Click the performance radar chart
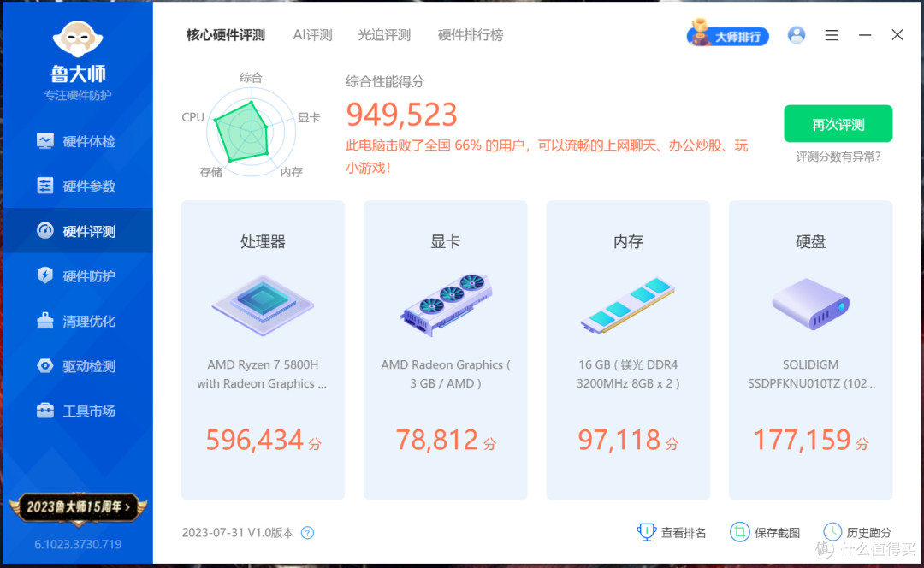Image resolution: width=924 pixels, height=568 pixels. click(252, 132)
